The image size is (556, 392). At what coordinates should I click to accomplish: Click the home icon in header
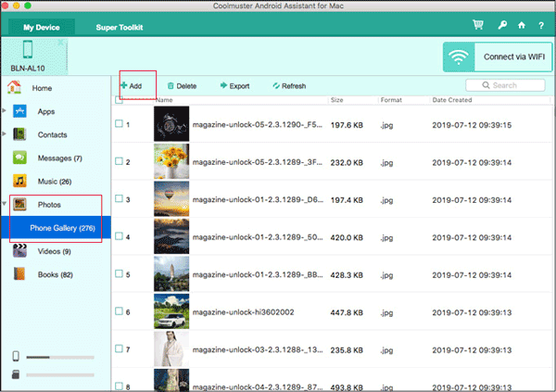[521, 25]
